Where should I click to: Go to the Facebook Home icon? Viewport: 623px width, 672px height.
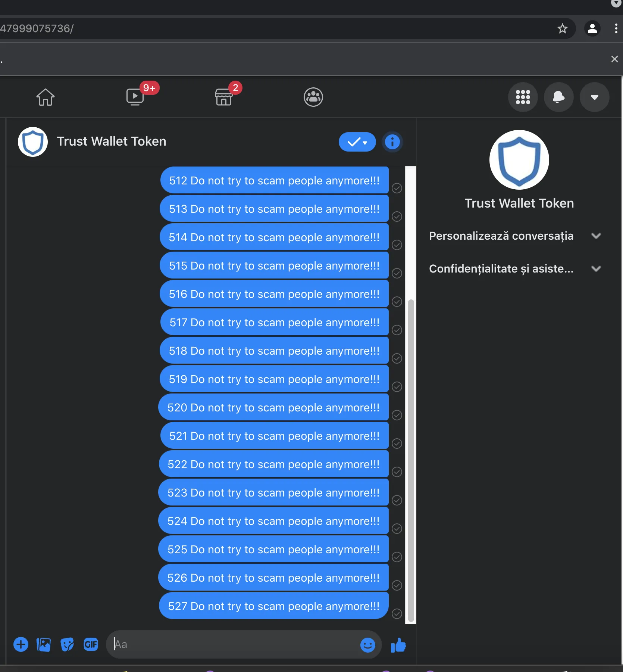pos(46,97)
